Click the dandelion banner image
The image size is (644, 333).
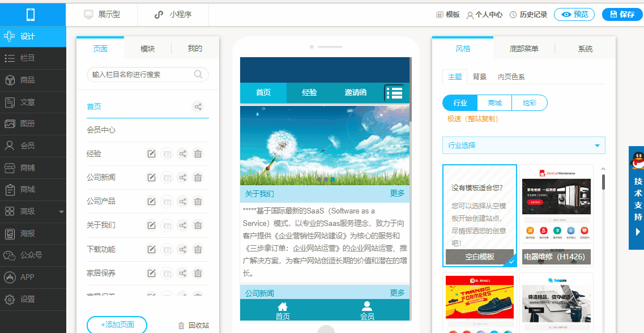325,146
